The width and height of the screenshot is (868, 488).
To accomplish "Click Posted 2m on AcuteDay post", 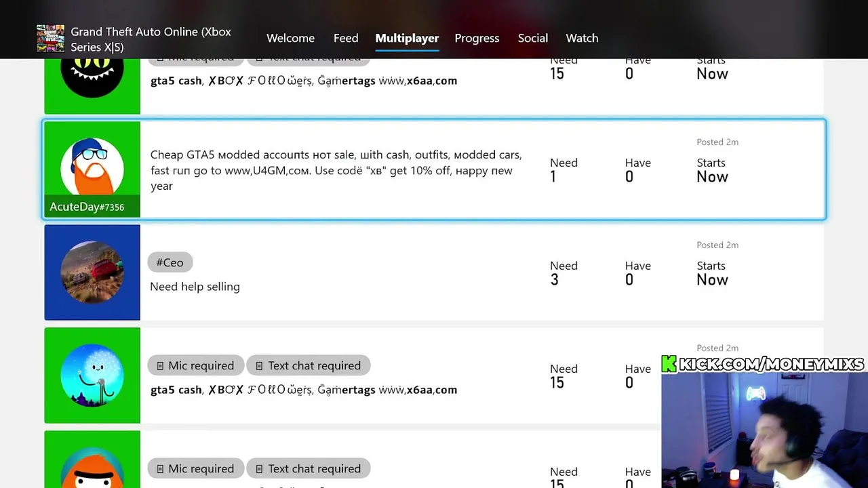I will tap(717, 142).
